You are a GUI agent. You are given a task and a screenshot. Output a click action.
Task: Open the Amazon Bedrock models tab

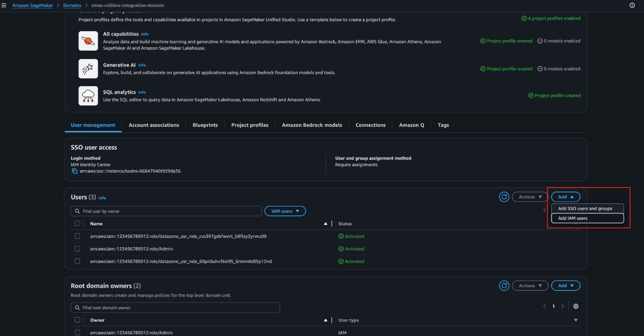[x=312, y=125]
